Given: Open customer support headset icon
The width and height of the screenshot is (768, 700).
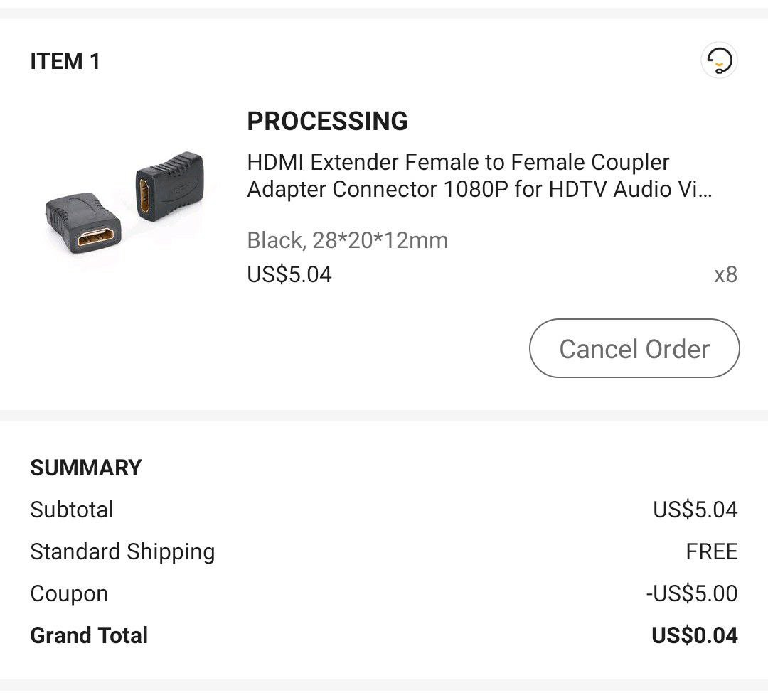Looking at the screenshot, I should pyautogui.click(x=719, y=60).
